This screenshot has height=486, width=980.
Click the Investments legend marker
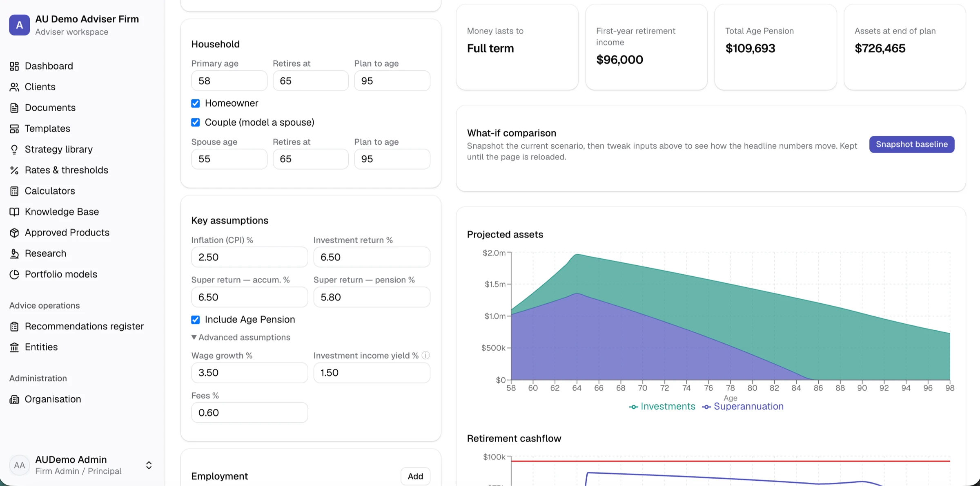pyautogui.click(x=633, y=407)
